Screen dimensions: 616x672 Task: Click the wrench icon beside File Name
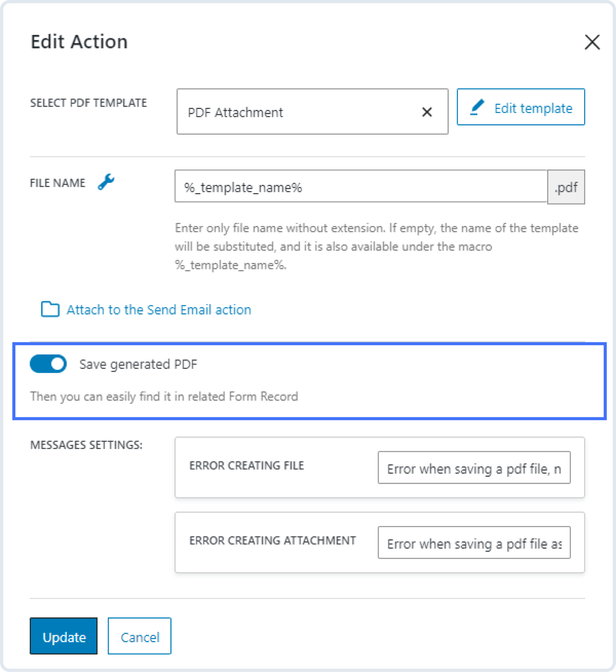pyautogui.click(x=105, y=182)
